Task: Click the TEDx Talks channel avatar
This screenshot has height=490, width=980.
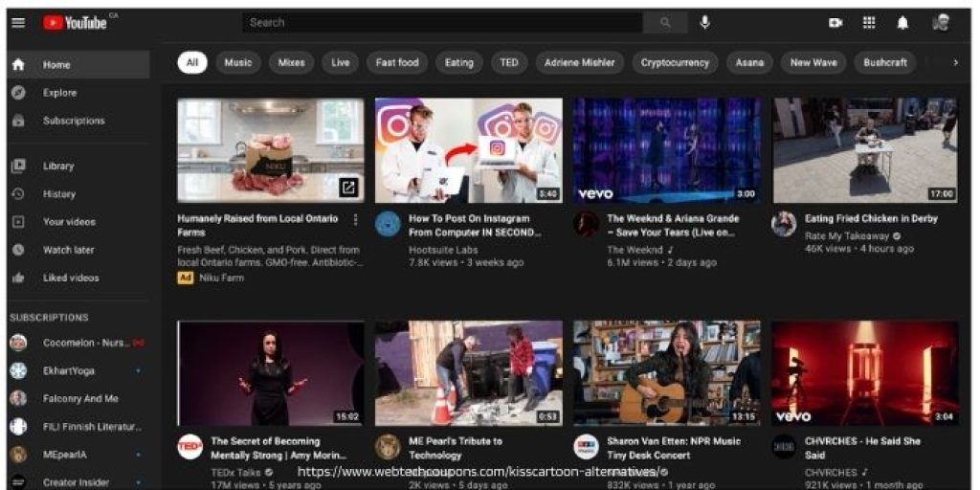Action: coord(189,447)
